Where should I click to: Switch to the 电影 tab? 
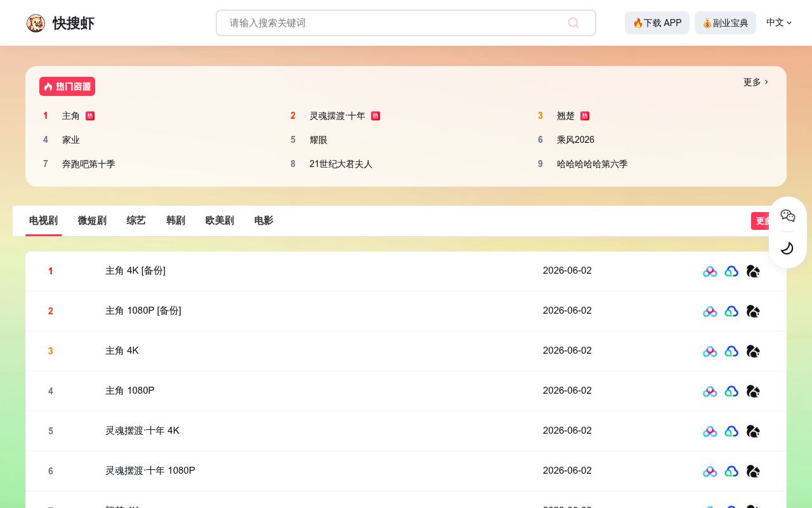(263, 220)
